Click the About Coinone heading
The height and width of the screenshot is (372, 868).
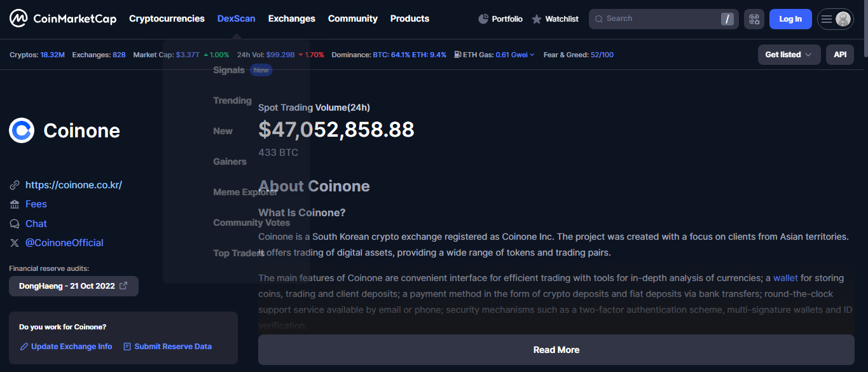[314, 186]
